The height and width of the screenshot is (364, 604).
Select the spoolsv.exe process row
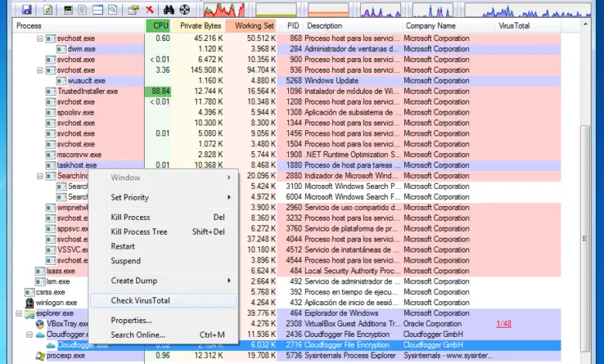click(x=287, y=112)
